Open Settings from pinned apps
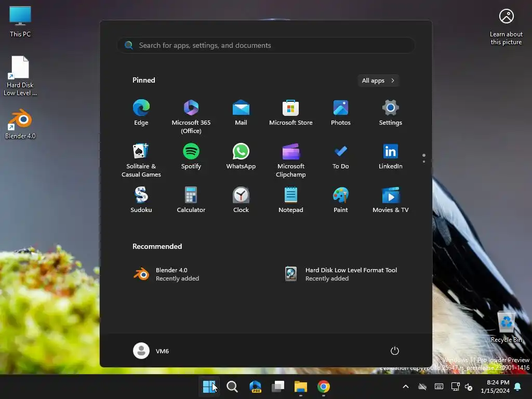 coord(391,113)
